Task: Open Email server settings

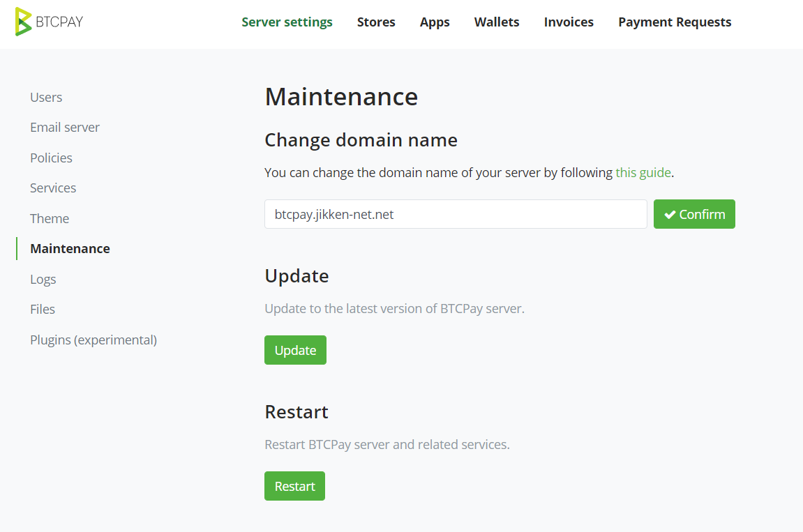Action: [x=64, y=128]
